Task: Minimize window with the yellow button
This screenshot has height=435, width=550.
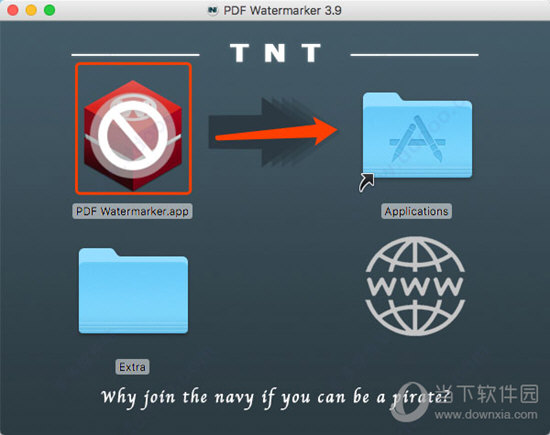Action: point(31,10)
